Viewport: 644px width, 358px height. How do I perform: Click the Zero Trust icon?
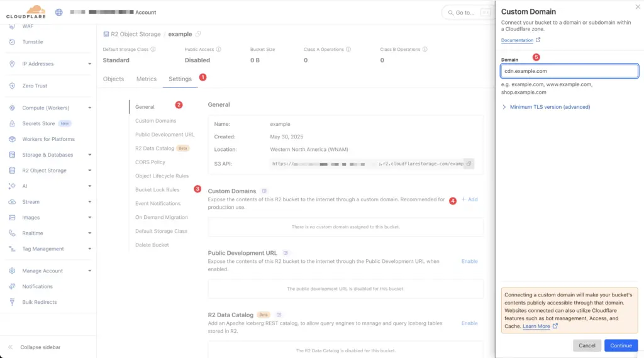(x=12, y=86)
